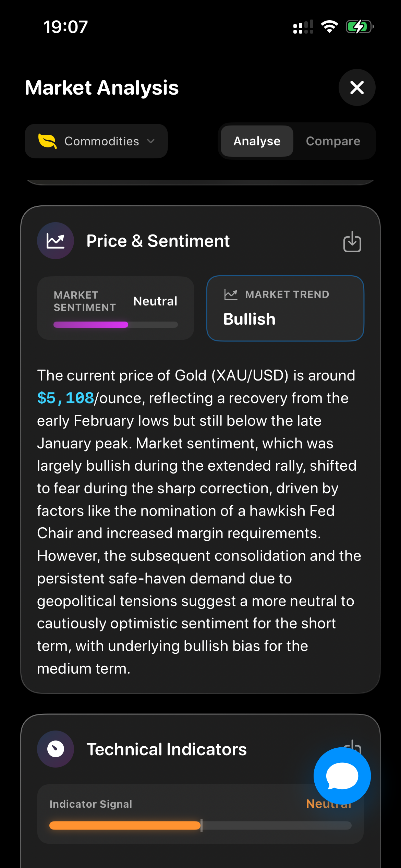Image resolution: width=401 pixels, height=868 pixels.
Task: Close the Market Analysis screen
Action: coord(357,87)
